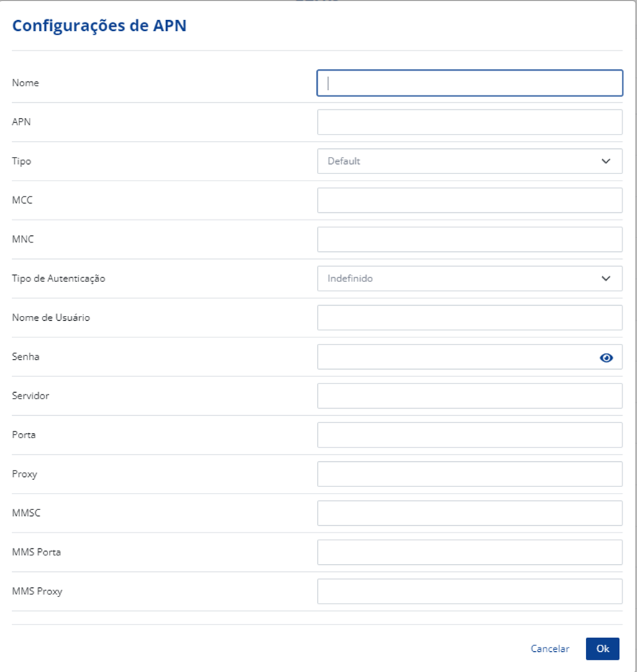
Task: Toggle password visibility eye icon
Action: tap(606, 358)
